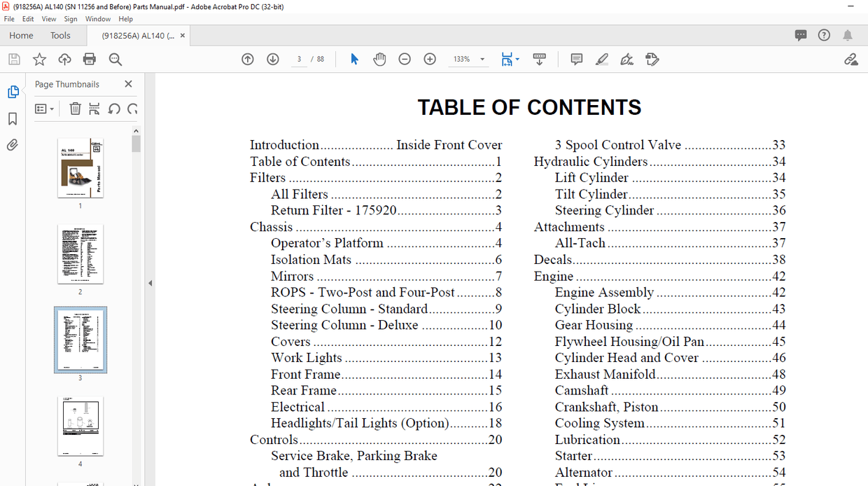Open the Window menu
Viewport: 868px width, 486px height.
click(x=98, y=19)
